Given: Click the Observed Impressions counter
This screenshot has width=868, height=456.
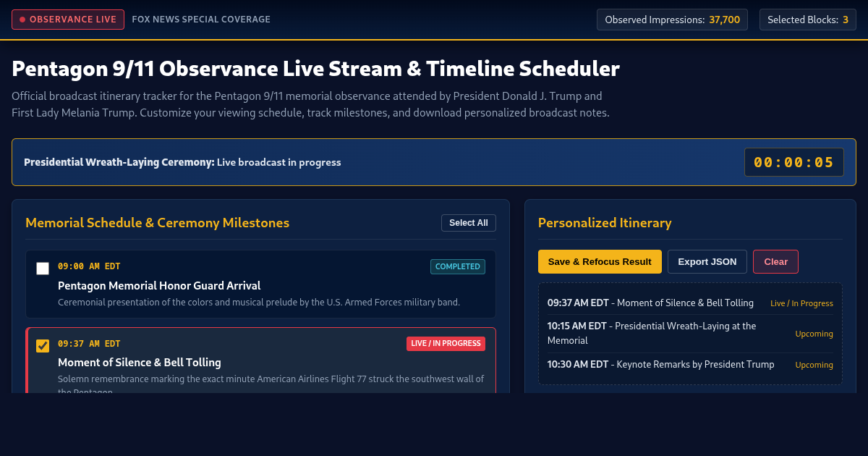Looking at the screenshot, I should 672,20.
